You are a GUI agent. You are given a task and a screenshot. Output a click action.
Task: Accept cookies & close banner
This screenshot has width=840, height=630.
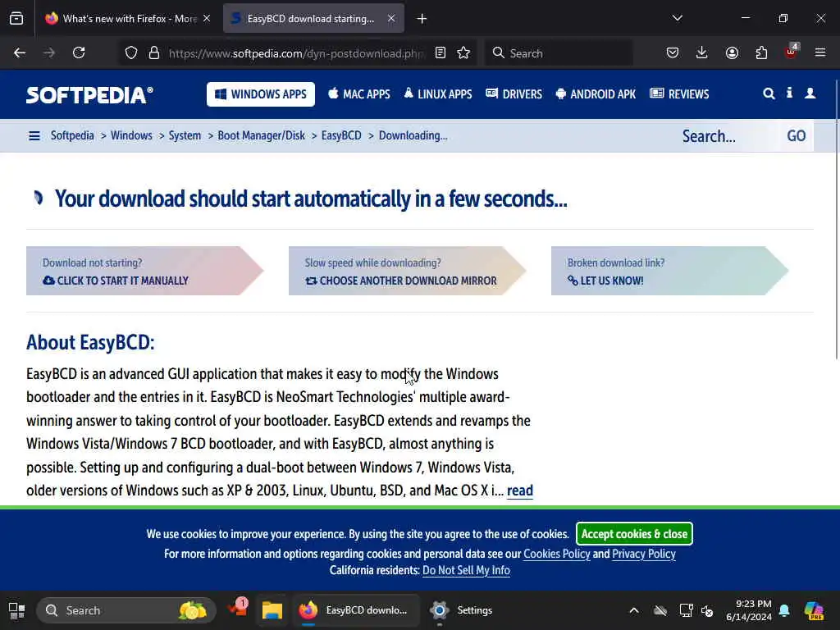(634, 534)
